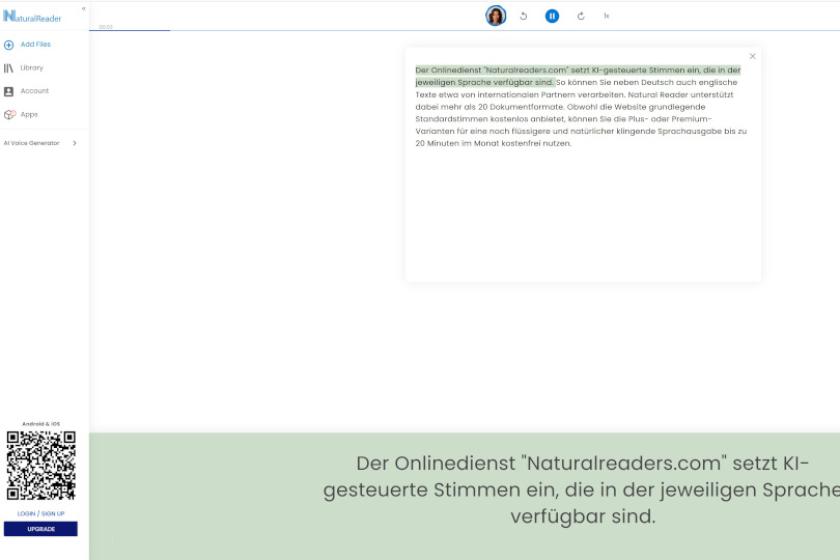The image size is (840, 560).
Task: Open voice selection via the avatar icon
Action: [x=496, y=16]
